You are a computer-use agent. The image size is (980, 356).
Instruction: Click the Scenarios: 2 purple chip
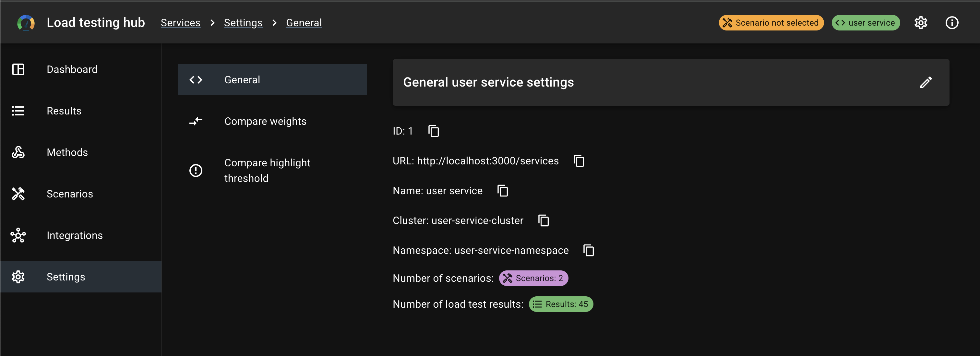pos(533,278)
